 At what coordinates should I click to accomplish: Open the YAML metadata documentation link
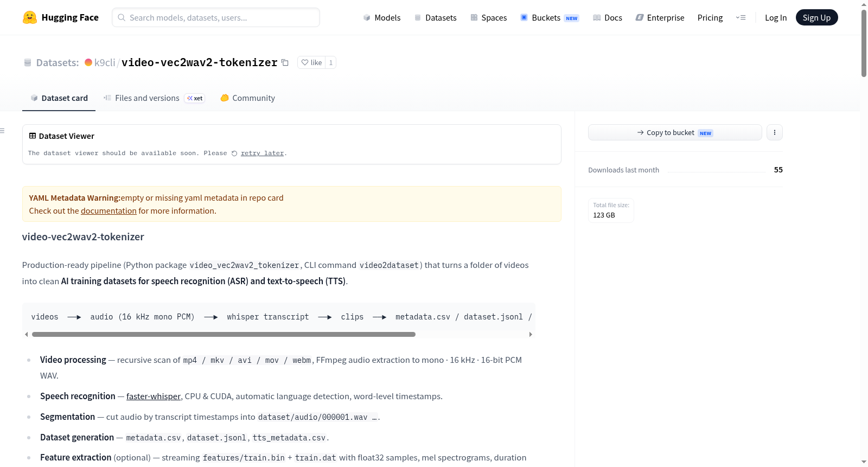[108, 211]
